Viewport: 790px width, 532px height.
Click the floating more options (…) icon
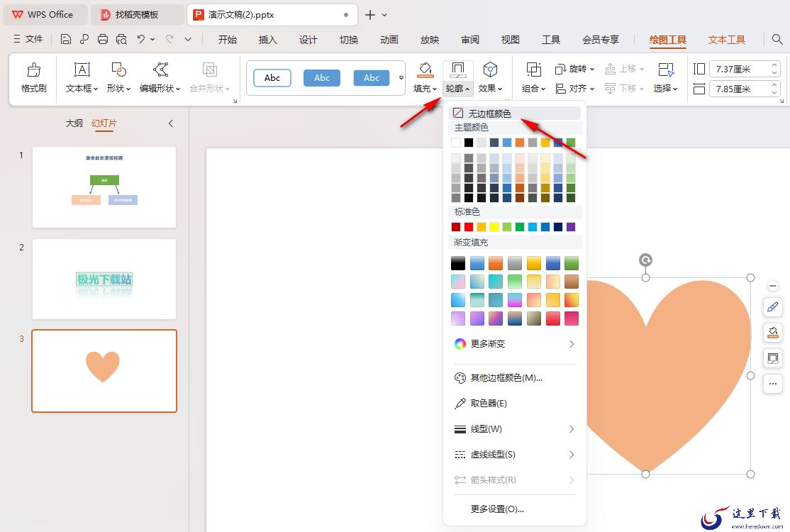(x=773, y=384)
